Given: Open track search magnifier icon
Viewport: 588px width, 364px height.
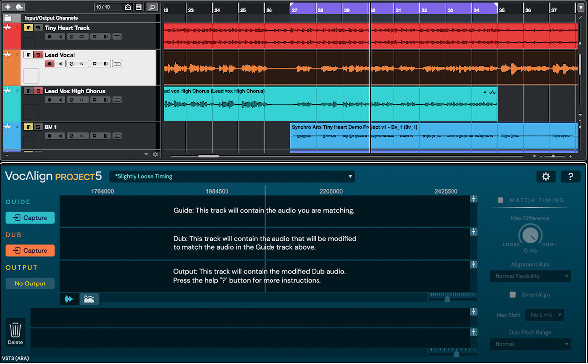Looking at the screenshot, I should tap(152, 7).
